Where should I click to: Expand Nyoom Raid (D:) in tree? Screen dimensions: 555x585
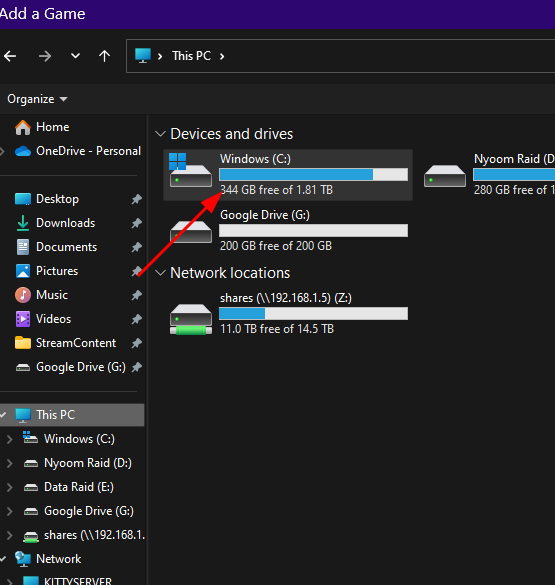[x=10, y=464]
